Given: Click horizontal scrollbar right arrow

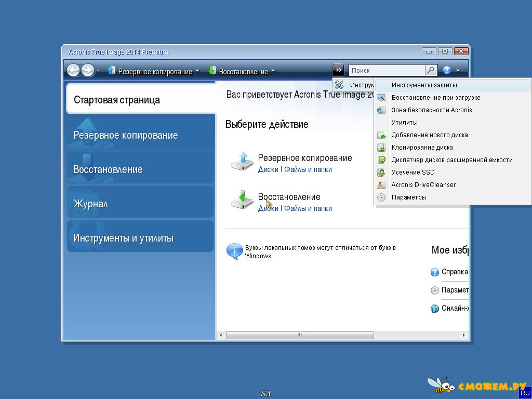Looking at the screenshot, I should point(464,335).
